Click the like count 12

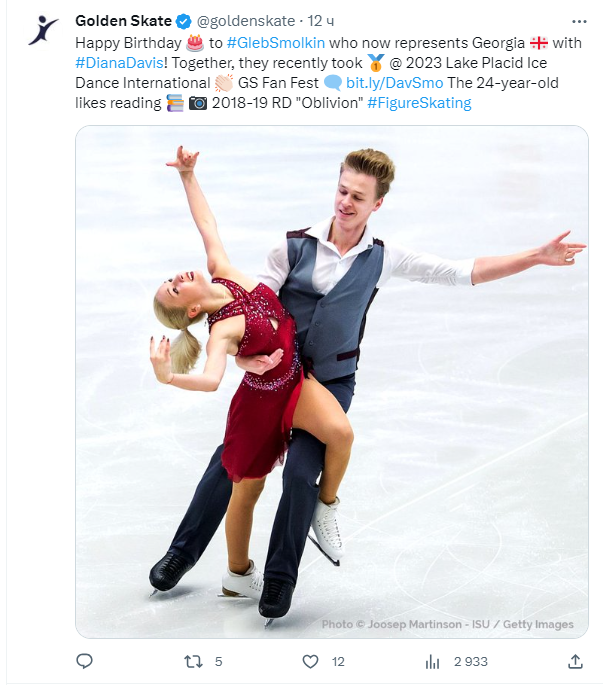click(338, 662)
